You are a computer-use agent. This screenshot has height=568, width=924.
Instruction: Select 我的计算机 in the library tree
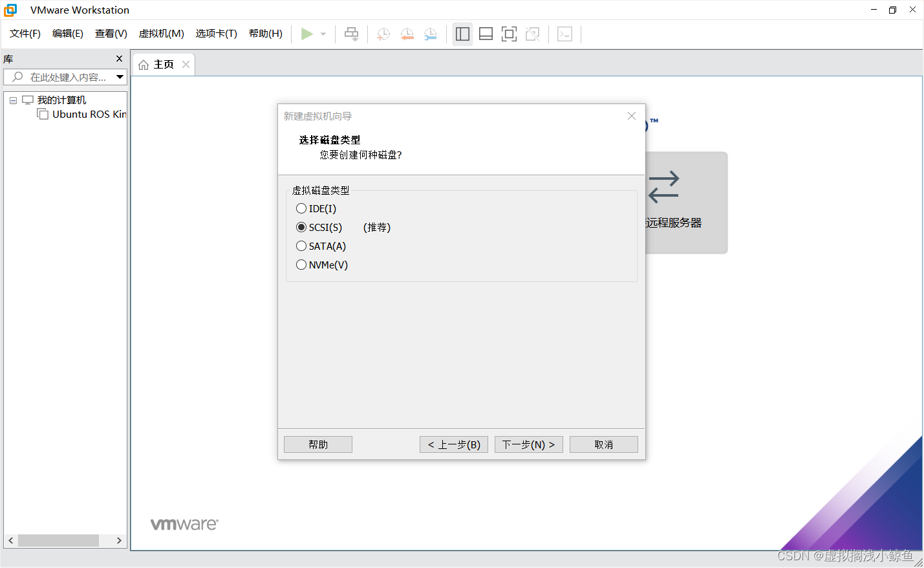(61, 100)
